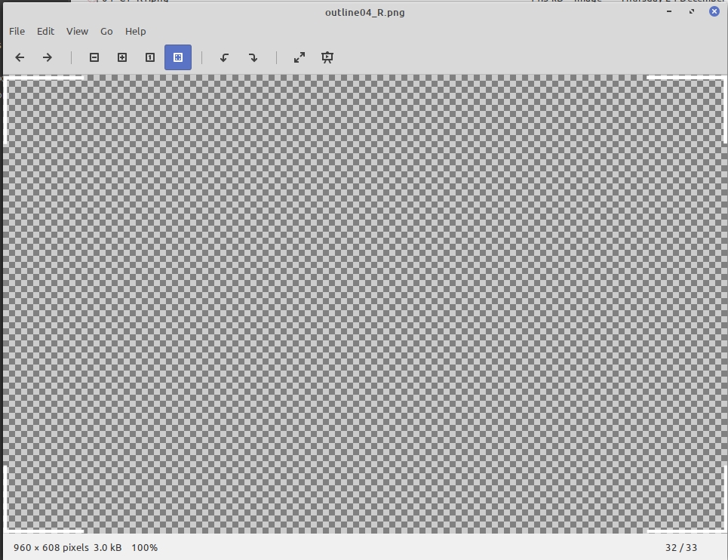Open the Go menu
This screenshot has width=728, height=560.
(x=106, y=31)
